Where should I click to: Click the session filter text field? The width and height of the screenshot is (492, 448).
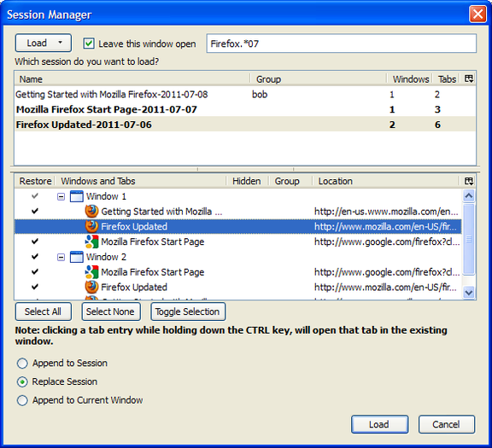(x=342, y=44)
